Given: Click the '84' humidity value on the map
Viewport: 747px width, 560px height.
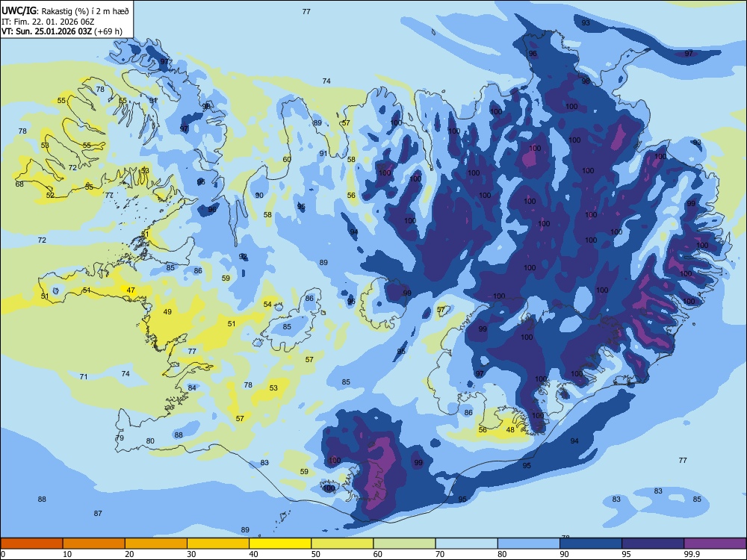Looking at the screenshot, I should coord(192,388).
